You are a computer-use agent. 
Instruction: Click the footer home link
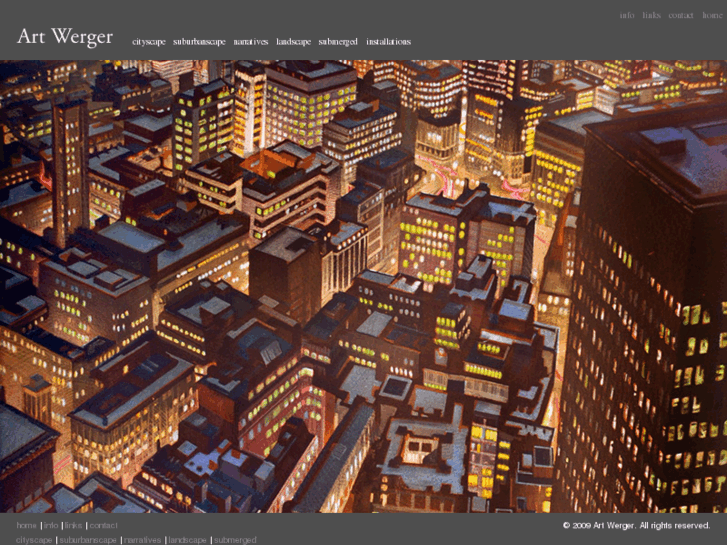(x=26, y=526)
